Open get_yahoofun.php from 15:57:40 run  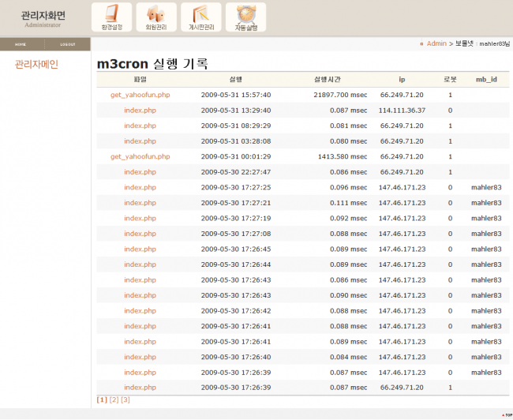click(140, 95)
